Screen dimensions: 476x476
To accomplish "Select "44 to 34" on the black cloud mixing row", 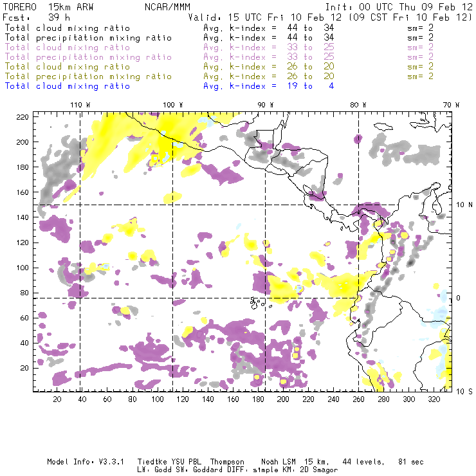I will (x=311, y=28).
